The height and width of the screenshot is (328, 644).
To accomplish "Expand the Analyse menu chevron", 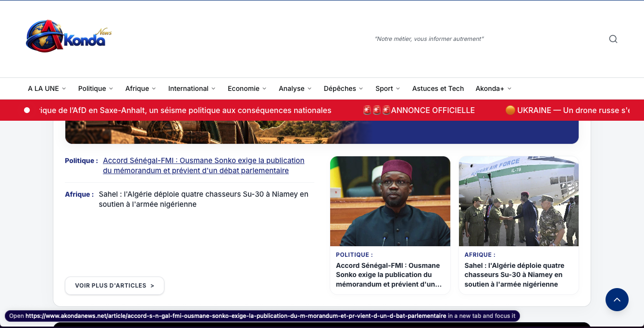I will 310,88.
